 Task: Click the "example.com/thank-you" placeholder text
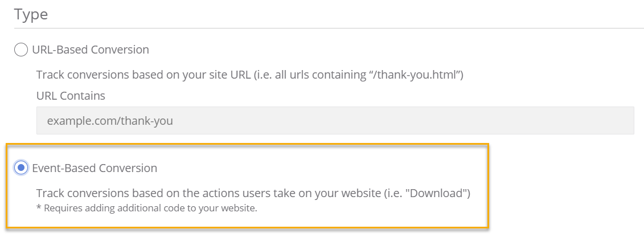(110, 121)
